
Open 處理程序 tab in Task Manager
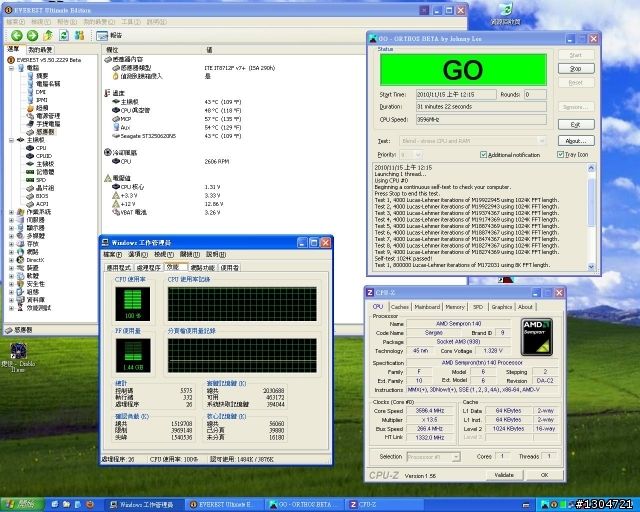(149, 268)
